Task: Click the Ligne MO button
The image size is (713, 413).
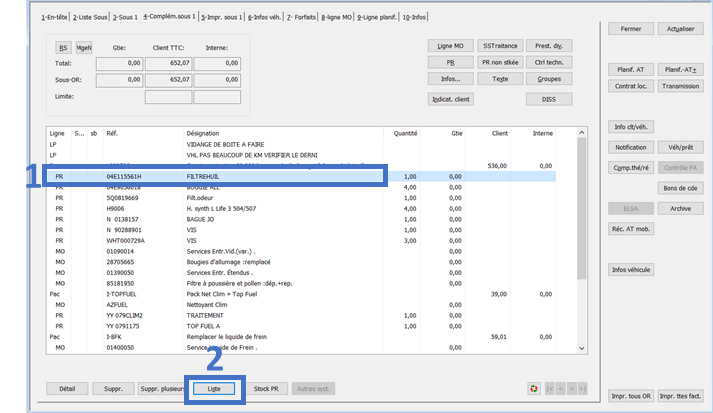Action: (x=451, y=46)
